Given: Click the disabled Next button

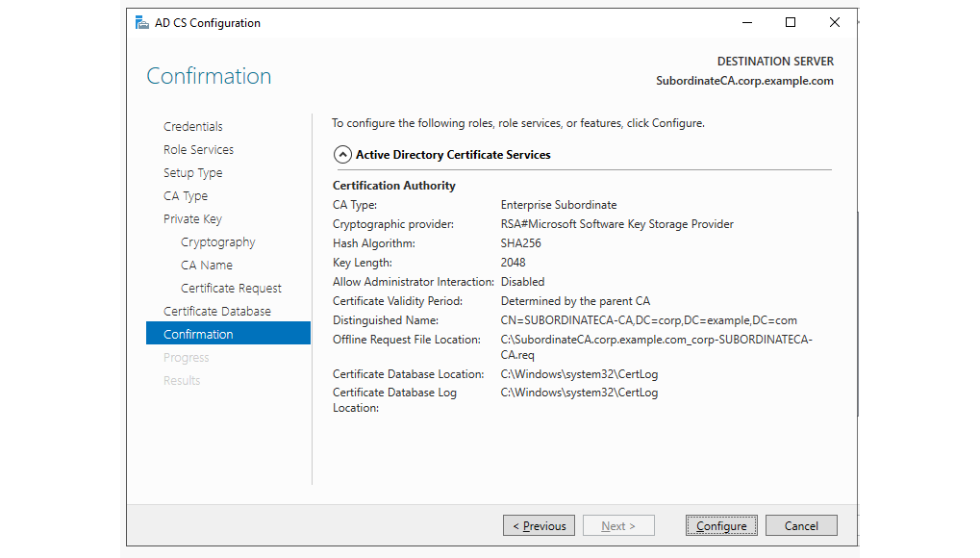Looking at the screenshot, I should 618,525.
